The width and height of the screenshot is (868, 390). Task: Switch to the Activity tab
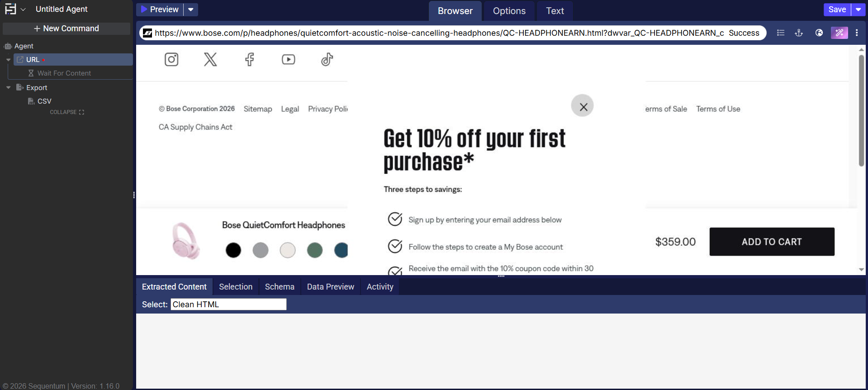380,287
